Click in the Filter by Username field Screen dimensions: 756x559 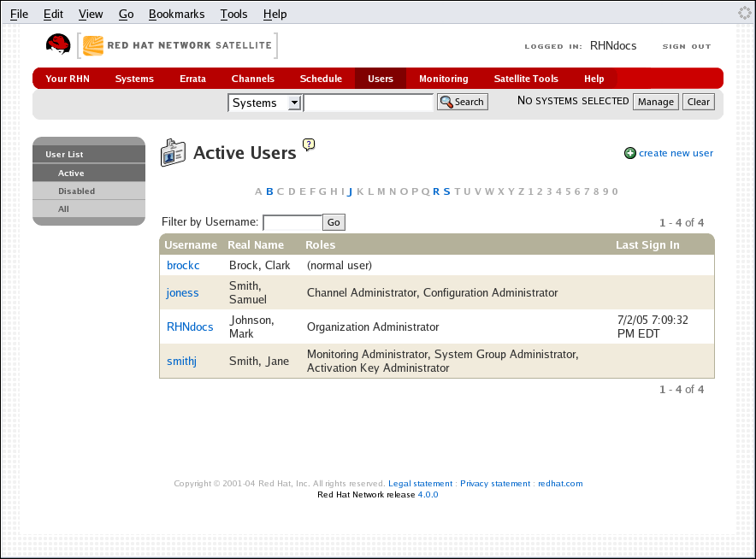pos(292,222)
